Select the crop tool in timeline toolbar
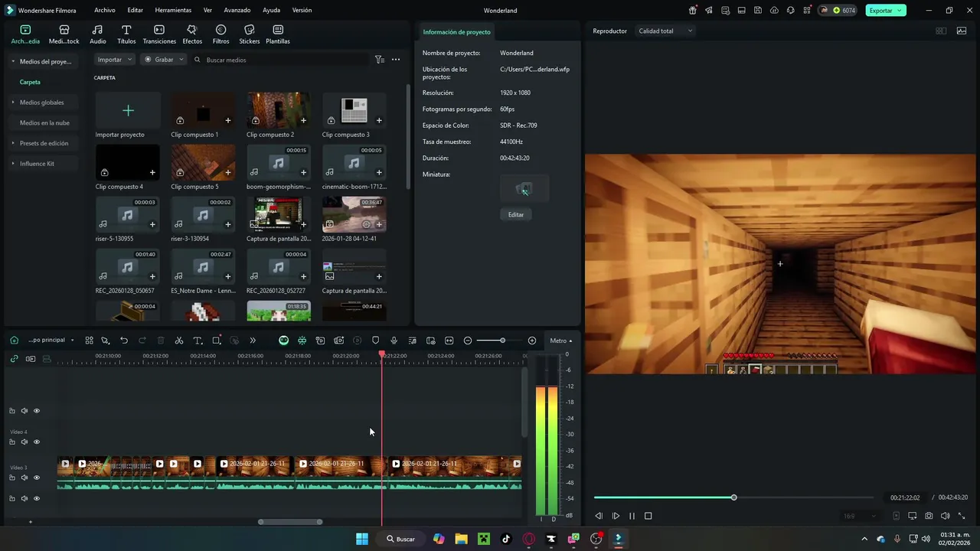Viewport: 980px width, 551px height. tap(217, 341)
